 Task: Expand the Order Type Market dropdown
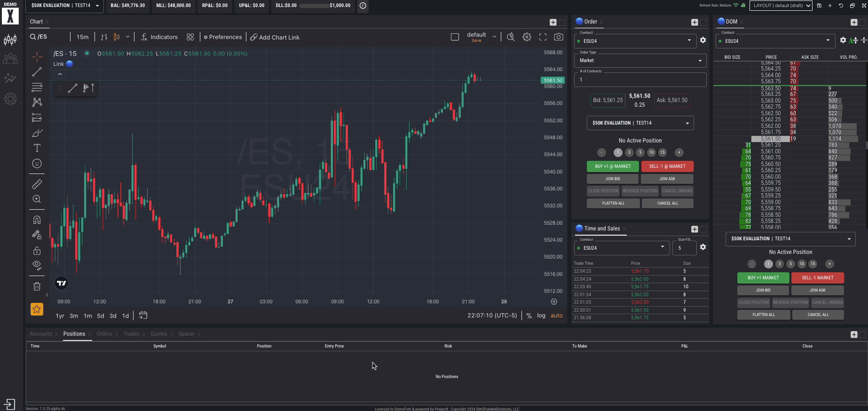tap(640, 61)
